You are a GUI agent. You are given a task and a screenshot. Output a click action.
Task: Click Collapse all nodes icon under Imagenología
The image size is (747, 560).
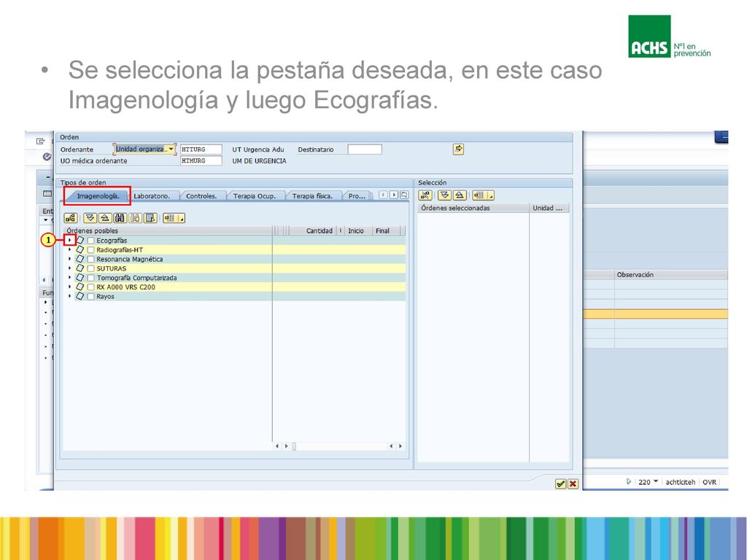[x=105, y=218]
